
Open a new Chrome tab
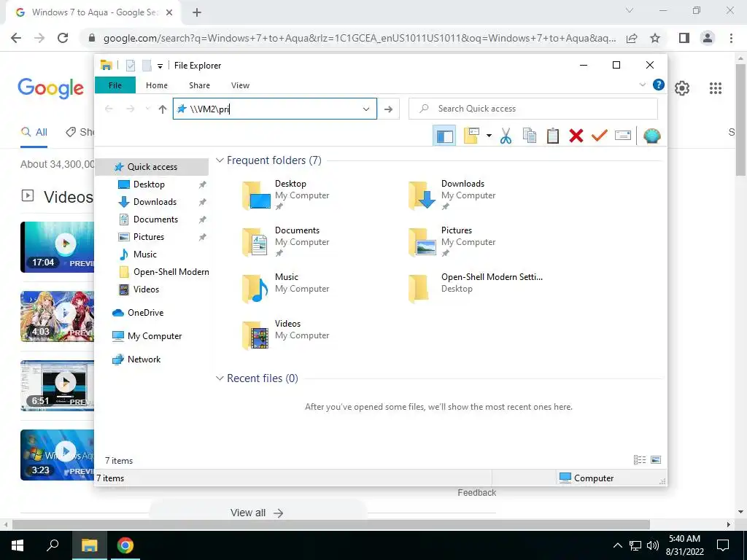coord(197,12)
